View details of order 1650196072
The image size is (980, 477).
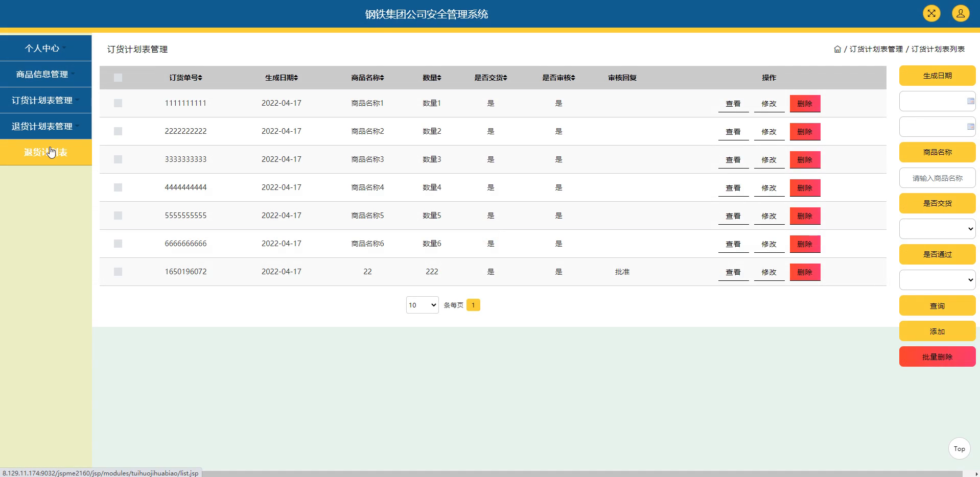(733, 272)
